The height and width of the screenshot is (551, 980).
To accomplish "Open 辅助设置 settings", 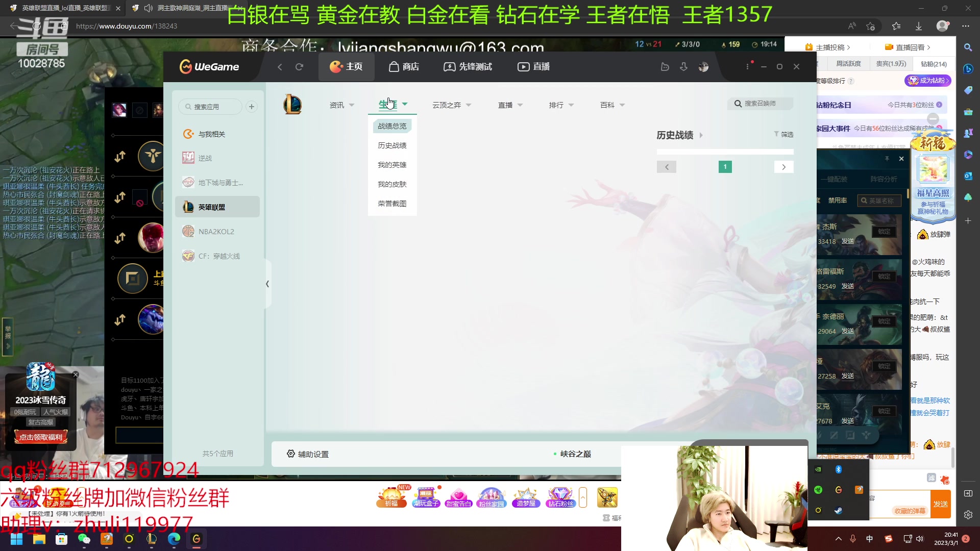I will pyautogui.click(x=308, y=454).
